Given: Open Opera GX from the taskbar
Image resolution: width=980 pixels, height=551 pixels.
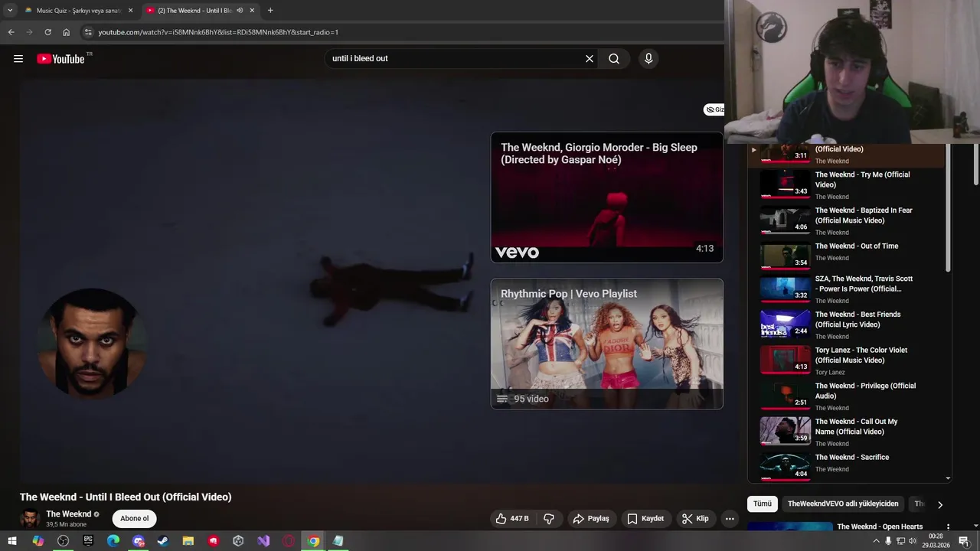Looking at the screenshot, I should coord(289,541).
